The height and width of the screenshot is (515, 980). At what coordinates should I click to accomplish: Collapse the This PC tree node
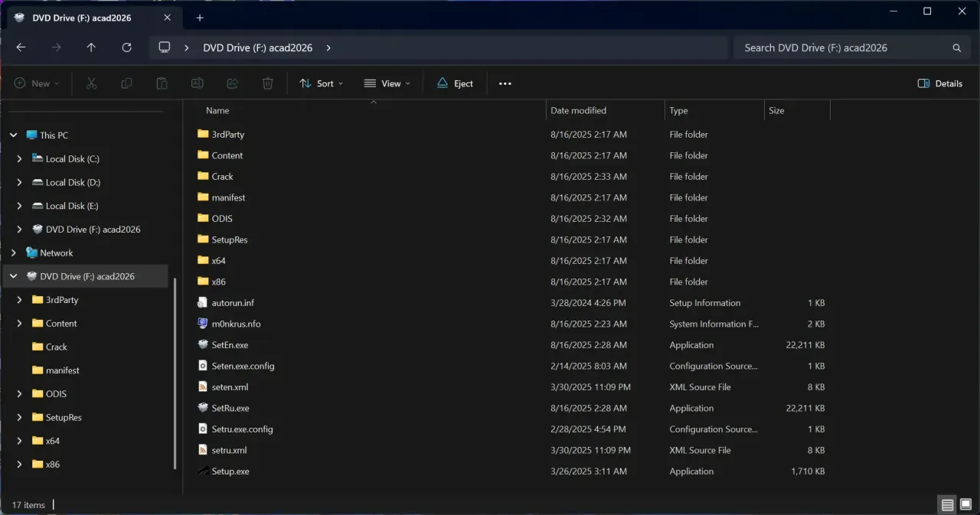(x=14, y=135)
